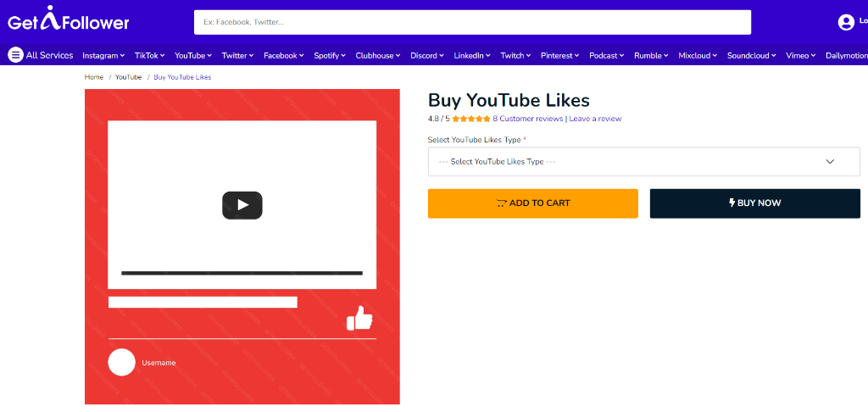Expand the Instagram menu

[103, 55]
